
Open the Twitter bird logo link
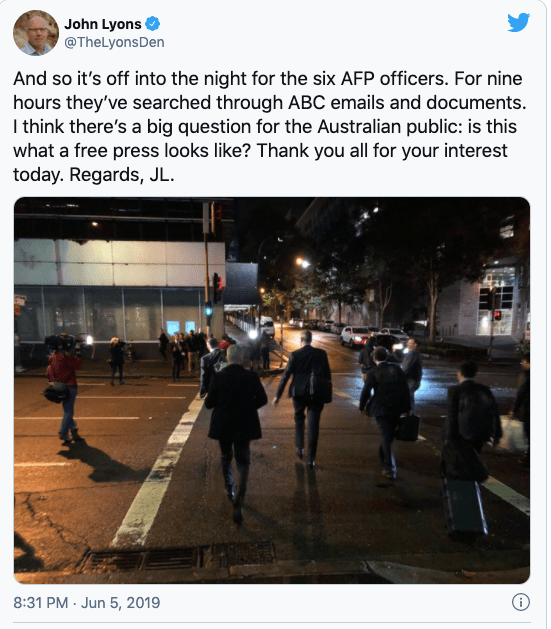pyautogui.click(x=518, y=22)
